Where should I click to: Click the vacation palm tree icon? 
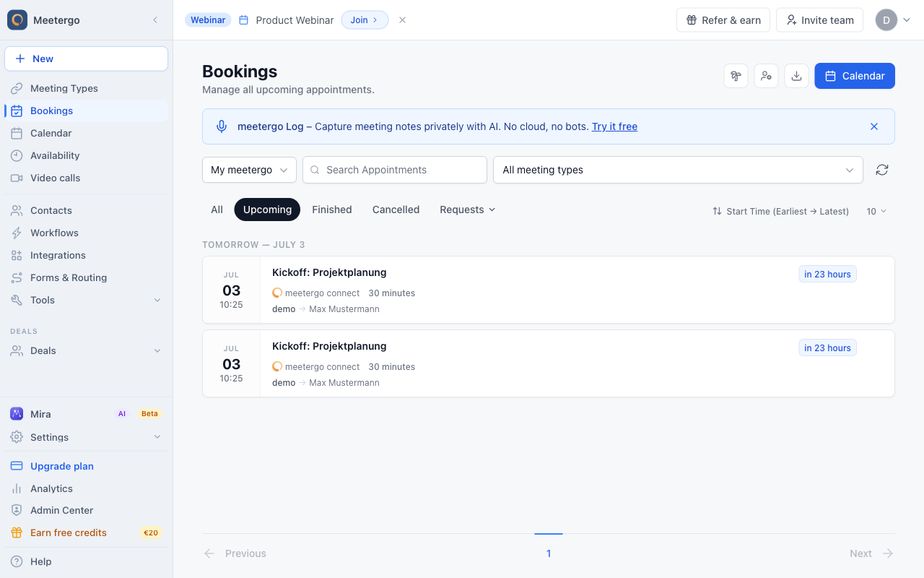click(736, 76)
